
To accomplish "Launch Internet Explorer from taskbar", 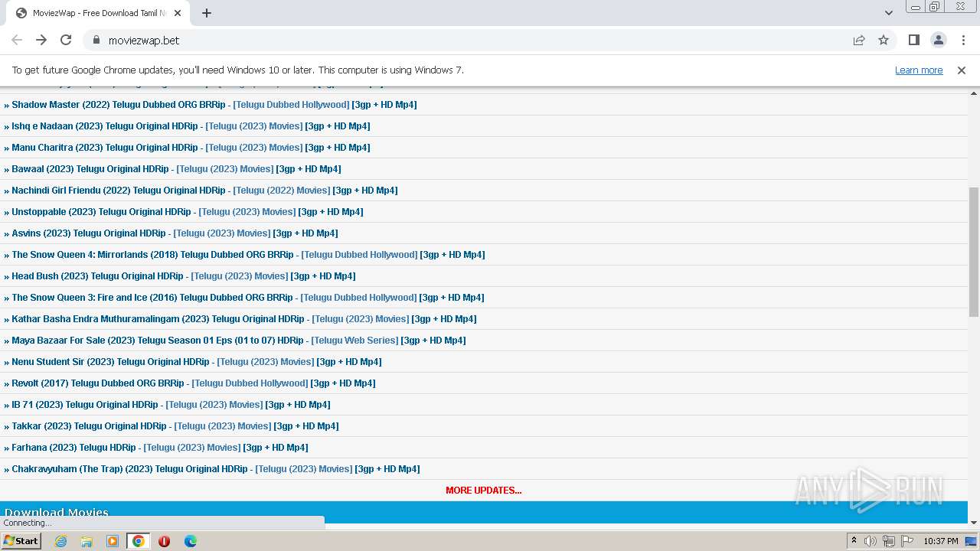I will tap(60, 541).
